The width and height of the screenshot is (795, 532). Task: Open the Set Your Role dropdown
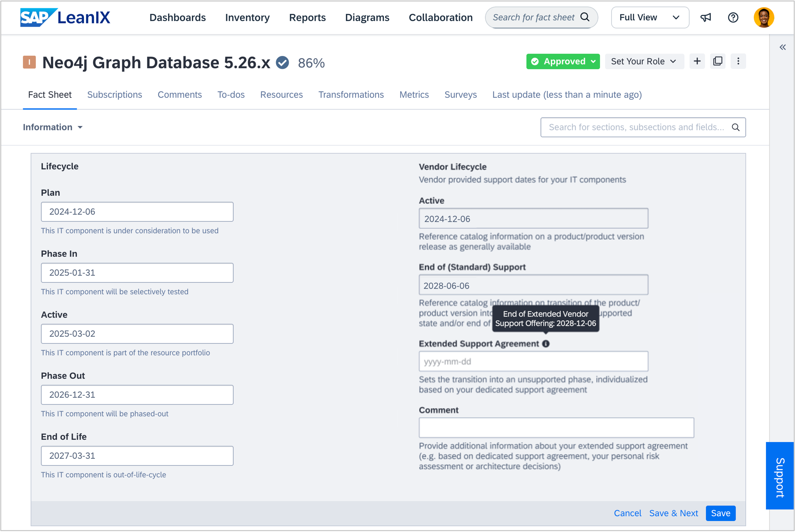click(x=644, y=61)
